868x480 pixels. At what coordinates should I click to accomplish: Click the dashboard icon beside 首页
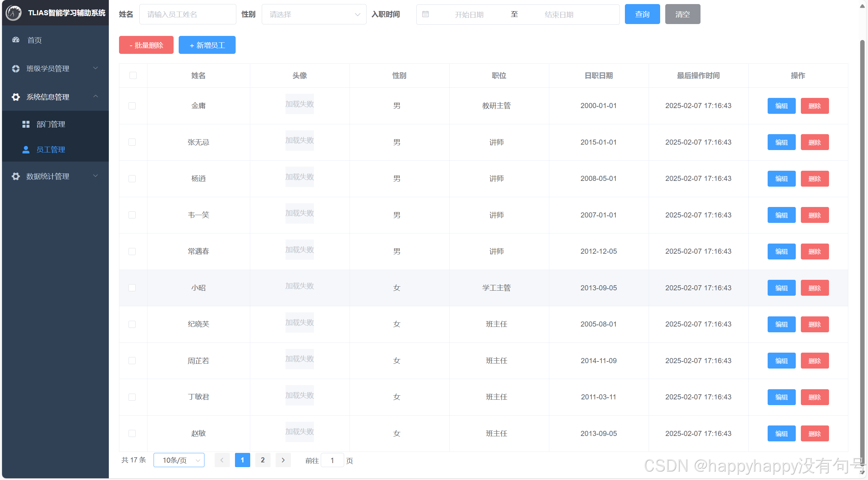point(16,40)
